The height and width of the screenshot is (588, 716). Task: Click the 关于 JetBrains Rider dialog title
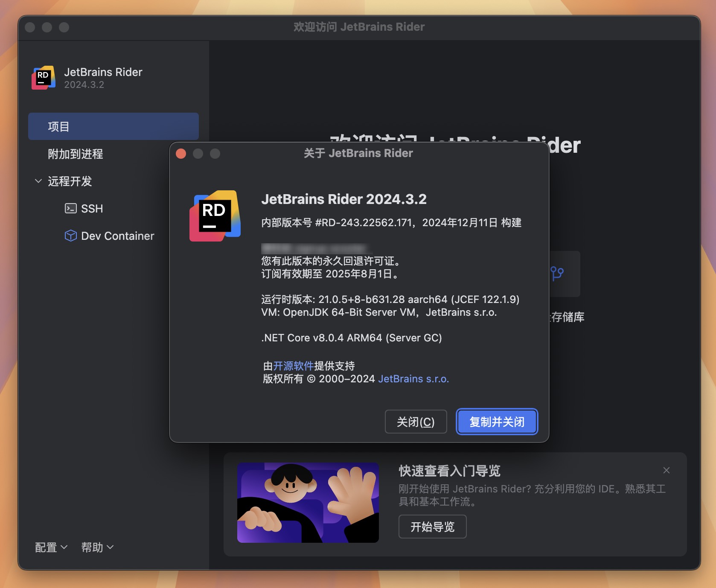pos(358,153)
